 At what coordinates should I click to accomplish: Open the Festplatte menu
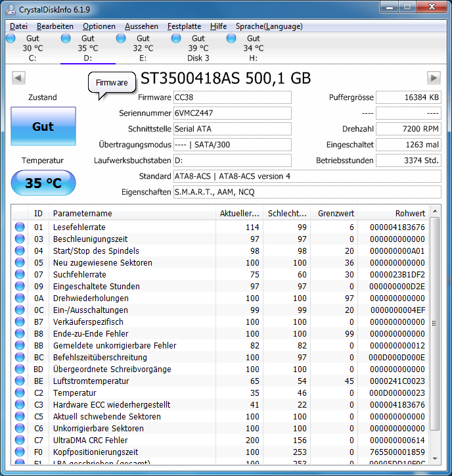click(184, 26)
